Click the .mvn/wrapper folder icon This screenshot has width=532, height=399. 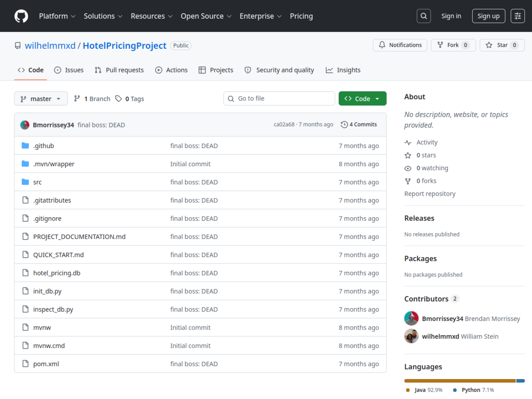[25, 164]
